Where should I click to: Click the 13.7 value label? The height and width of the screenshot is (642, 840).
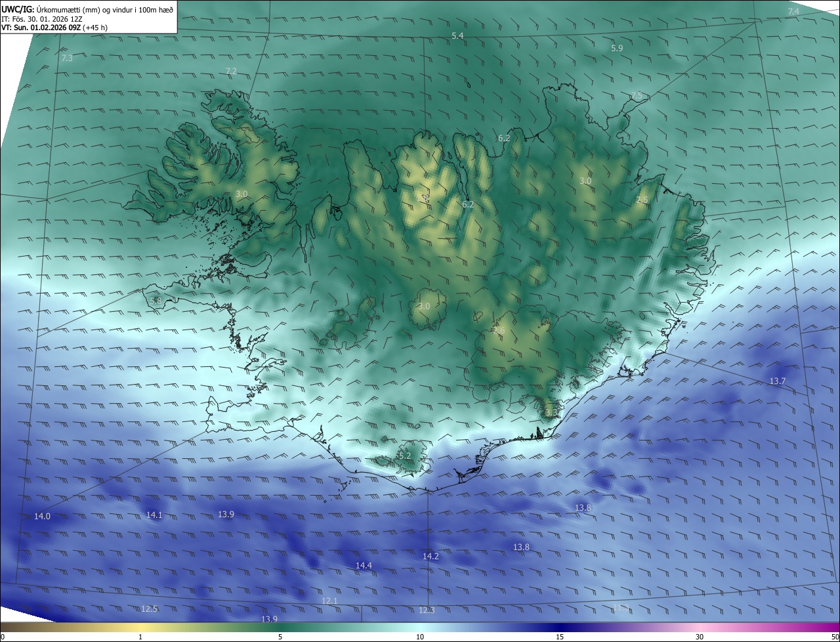pyautogui.click(x=778, y=381)
